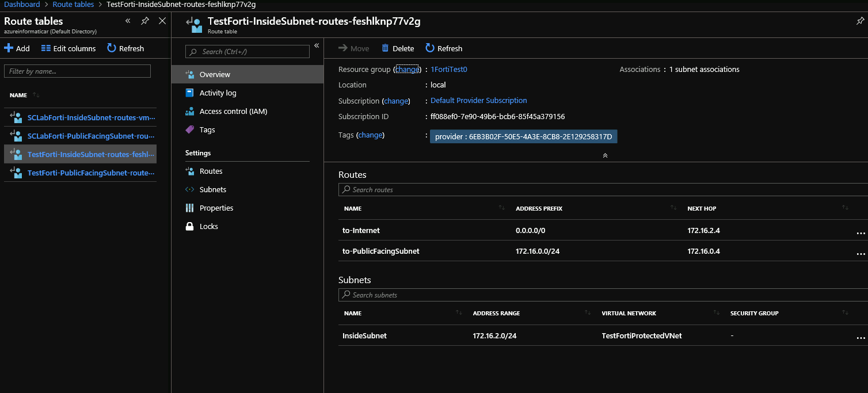Open ellipsis menu for to-Internet route
The image size is (868, 393).
[x=861, y=232]
